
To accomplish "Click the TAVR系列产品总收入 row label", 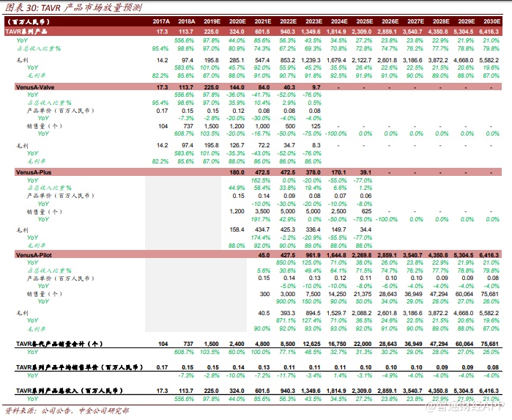I will [70, 391].
